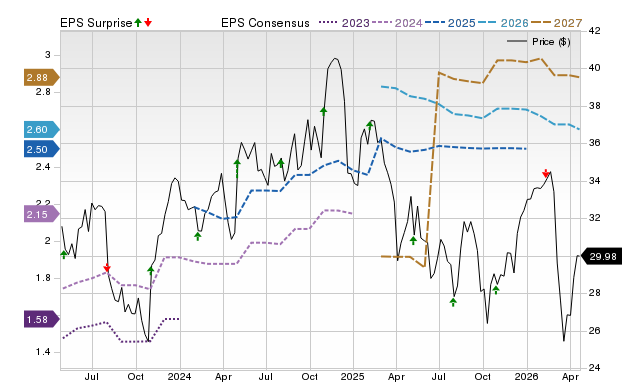Click the 42 price axis label
This screenshot has height=382, width=640.
[595, 31]
